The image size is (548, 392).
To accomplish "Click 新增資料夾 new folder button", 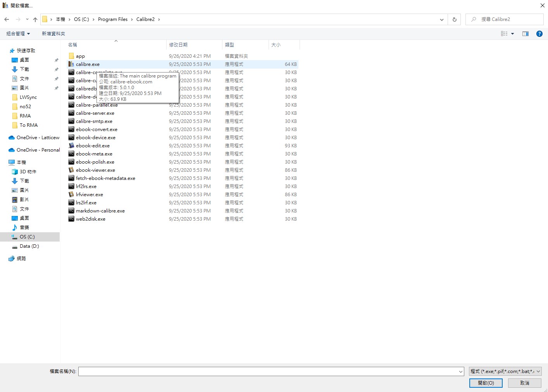I will click(53, 34).
